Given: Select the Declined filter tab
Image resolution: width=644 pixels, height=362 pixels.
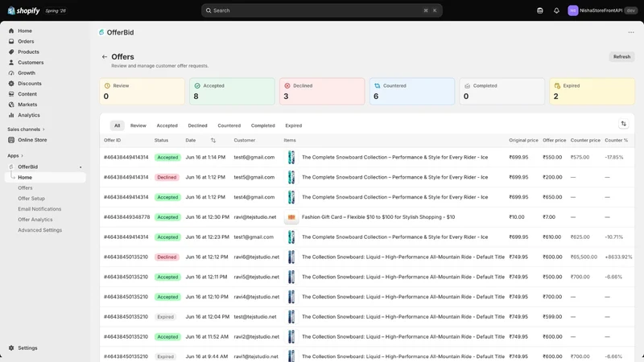Looking at the screenshot, I should (197, 125).
